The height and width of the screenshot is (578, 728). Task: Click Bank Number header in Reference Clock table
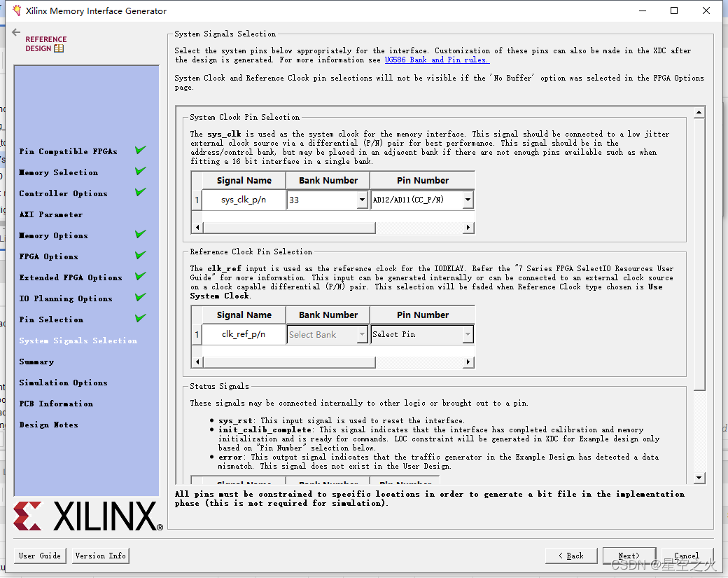pyautogui.click(x=328, y=315)
